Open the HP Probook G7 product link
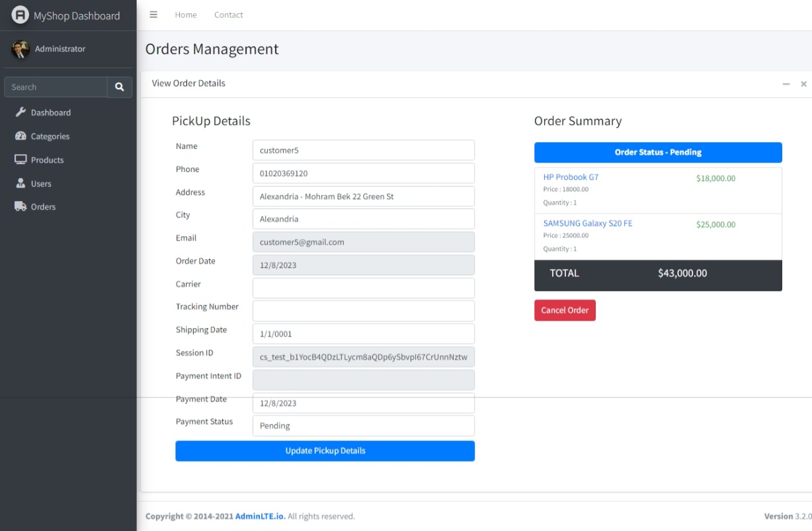This screenshot has height=531, width=812. (571, 177)
